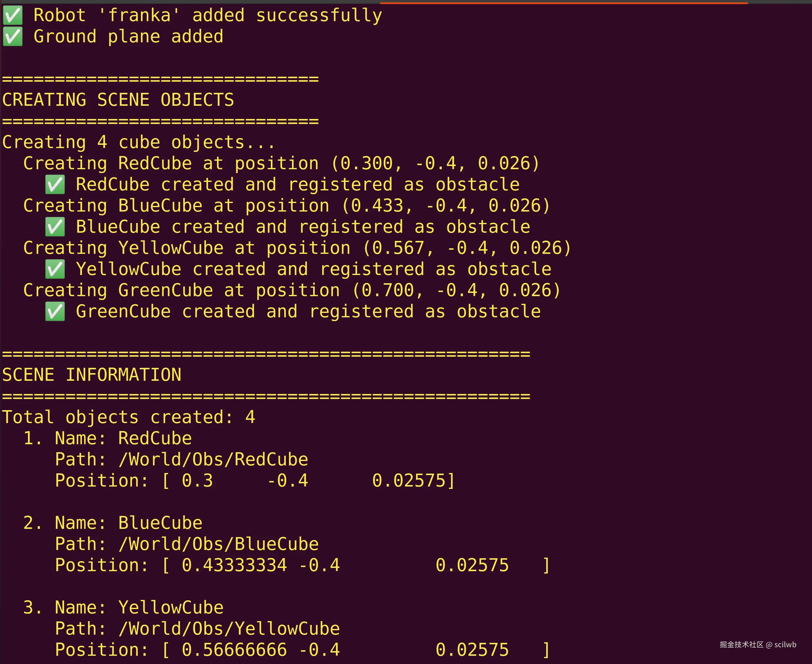Click the scilwb watermark at bottom right
The width and height of the screenshot is (812, 664).
tap(758, 645)
